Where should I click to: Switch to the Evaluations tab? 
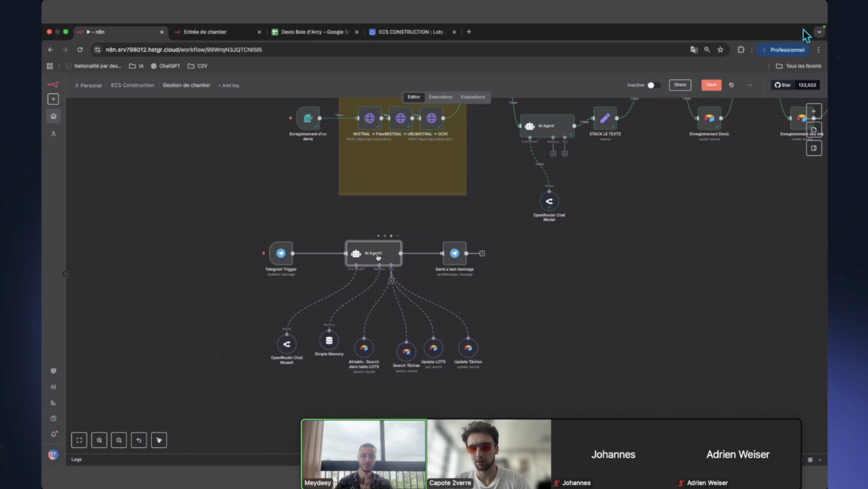pyautogui.click(x=473, y=97)
